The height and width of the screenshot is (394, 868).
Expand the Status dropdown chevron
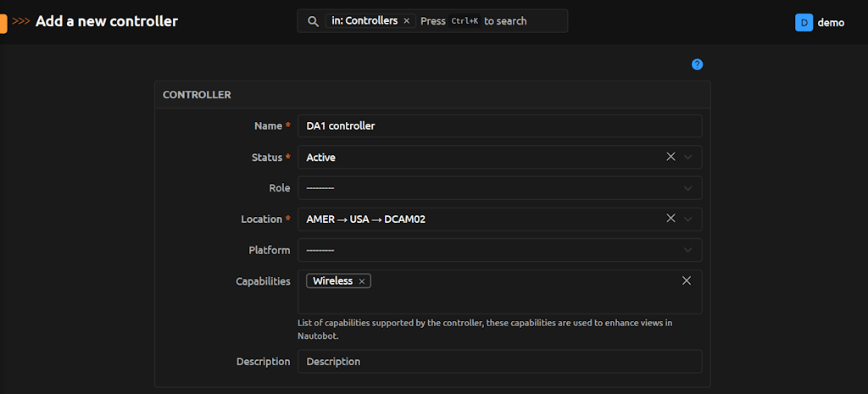[688, 157]
